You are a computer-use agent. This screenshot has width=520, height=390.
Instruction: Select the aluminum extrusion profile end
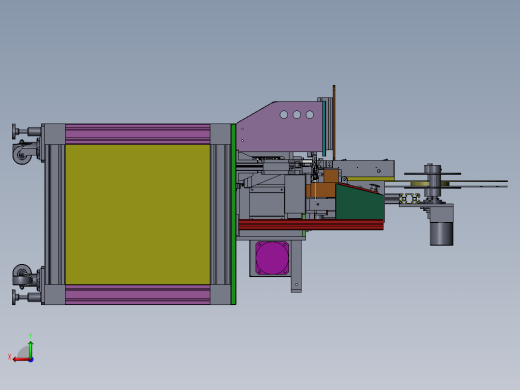410,199
